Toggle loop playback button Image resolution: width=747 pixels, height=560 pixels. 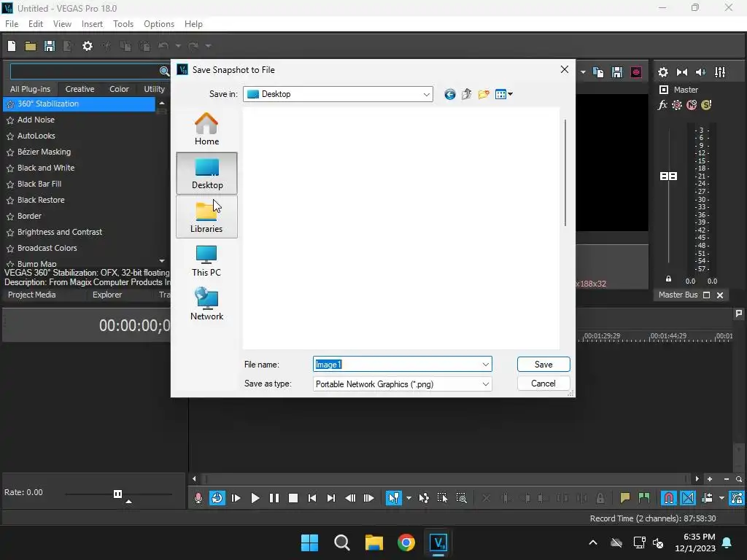(x=217, y=498)
